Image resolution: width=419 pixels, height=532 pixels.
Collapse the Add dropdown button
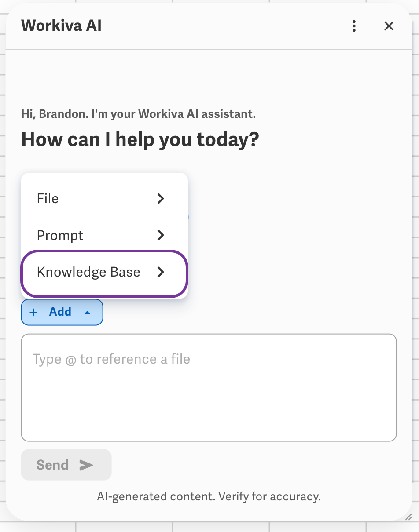point(62,312)
